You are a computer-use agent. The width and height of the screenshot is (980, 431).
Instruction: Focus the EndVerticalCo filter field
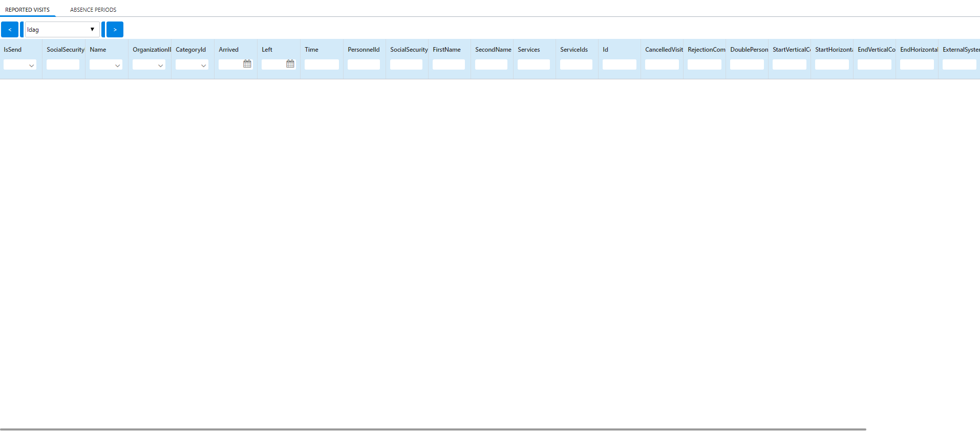[875, 64]
